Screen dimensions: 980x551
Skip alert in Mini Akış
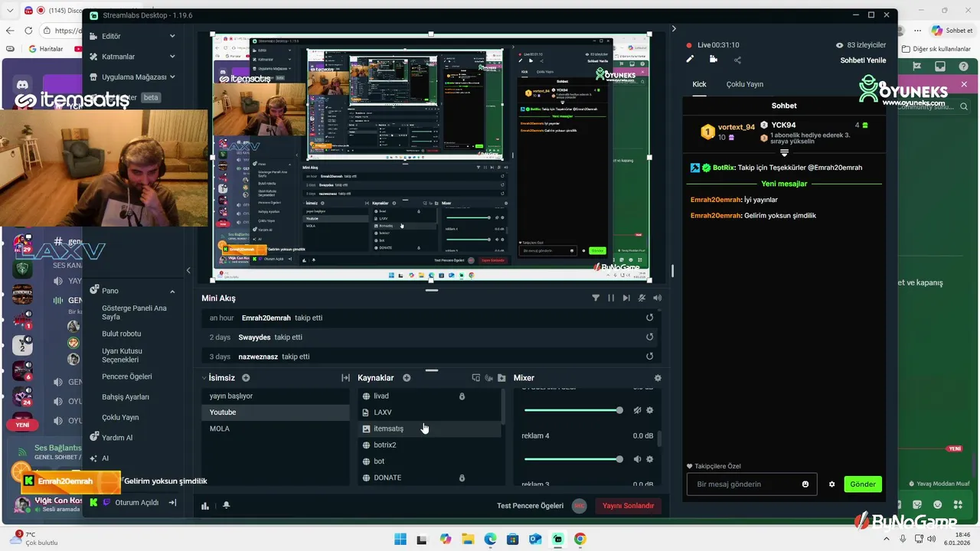pos(626,298)
